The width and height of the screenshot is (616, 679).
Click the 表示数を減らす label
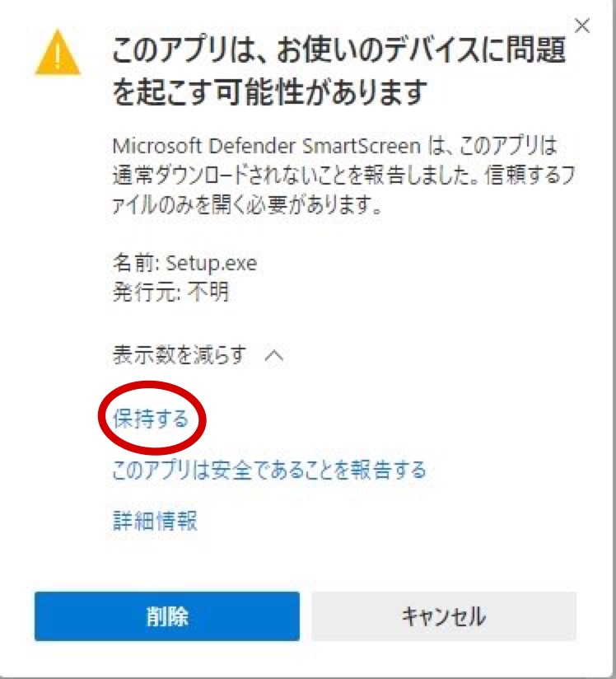coord(180,355)
